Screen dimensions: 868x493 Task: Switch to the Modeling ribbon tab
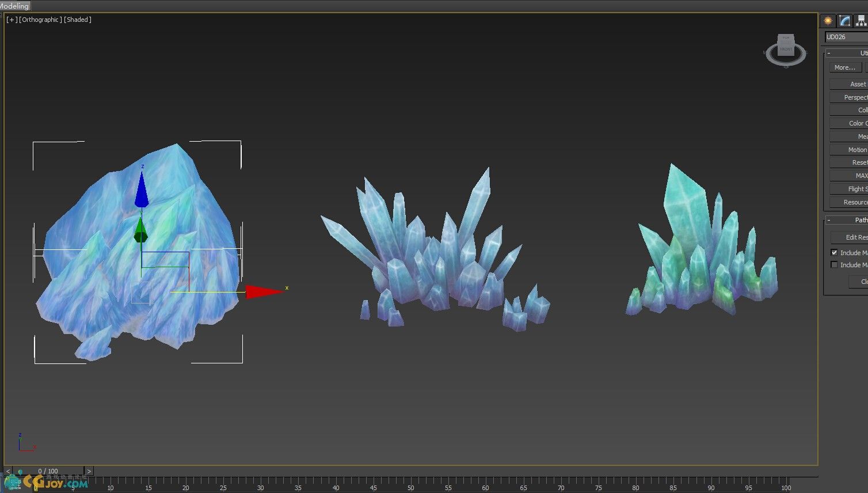[14, 6]
